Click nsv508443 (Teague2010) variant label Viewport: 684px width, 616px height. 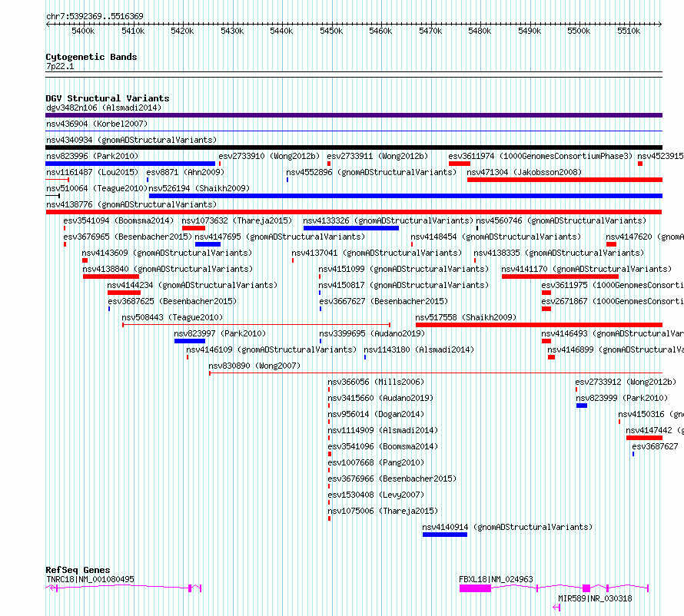pos(172,317)
